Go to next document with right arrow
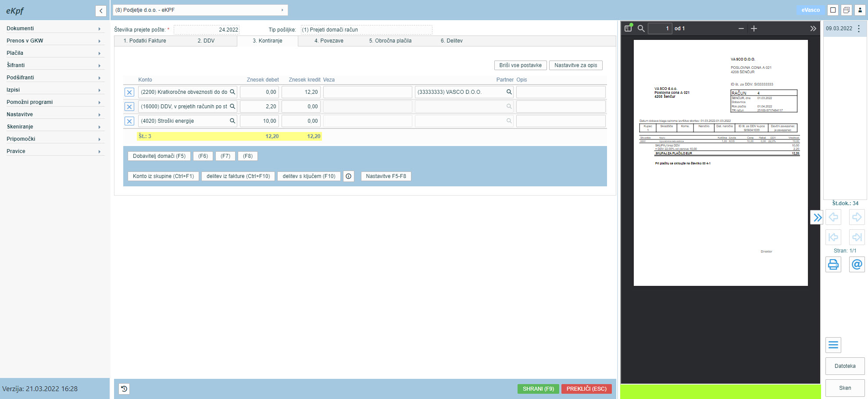This screenshot has height=399, width=868. click(857, 217)
